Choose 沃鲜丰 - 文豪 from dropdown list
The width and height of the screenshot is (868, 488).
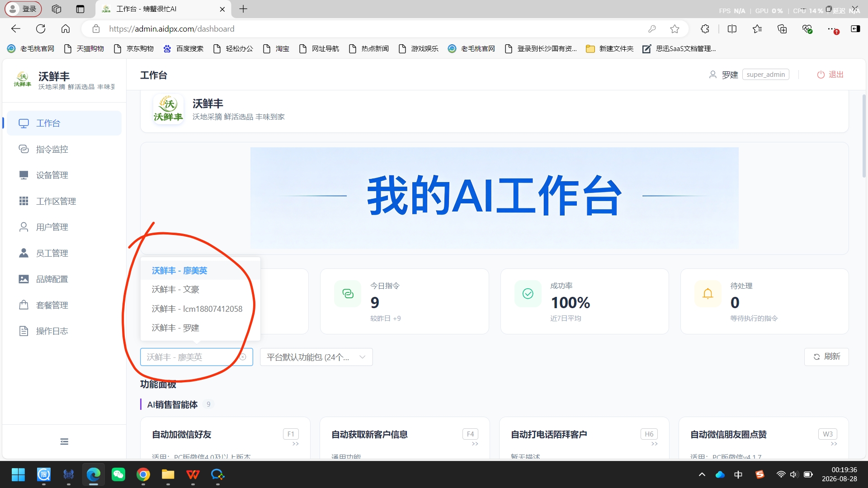(x=200, y=290)
